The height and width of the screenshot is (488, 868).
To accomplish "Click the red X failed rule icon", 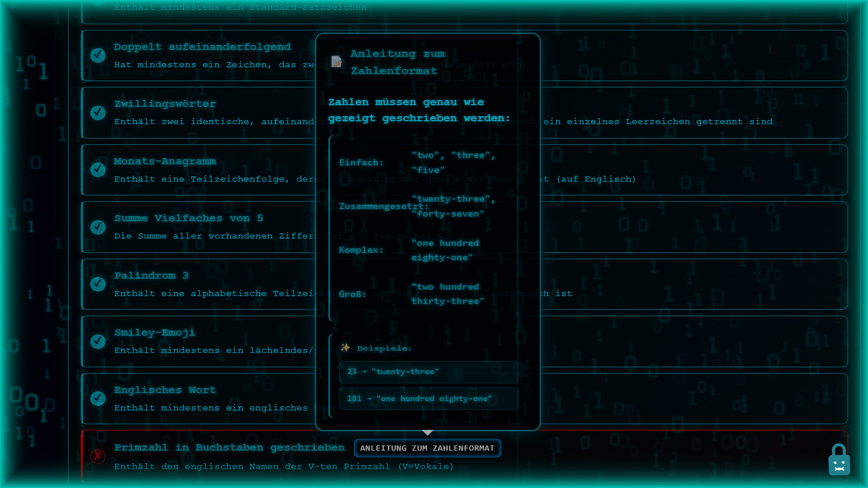I will tap(98, 456).
